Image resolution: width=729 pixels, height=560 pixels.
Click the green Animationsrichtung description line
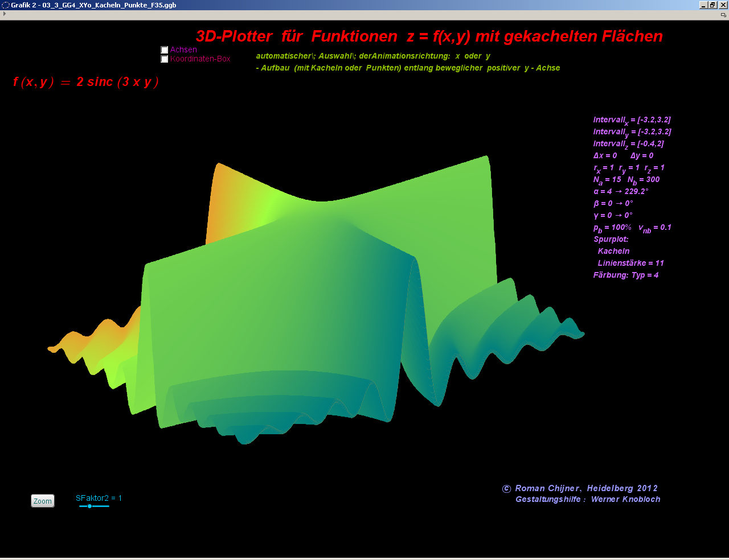coord(373,56)
